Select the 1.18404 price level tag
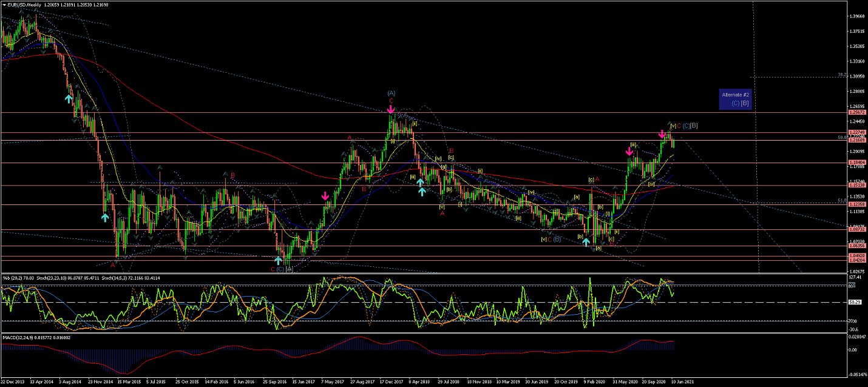The height and width of the screenshot is (387, 868). [857, 163]
